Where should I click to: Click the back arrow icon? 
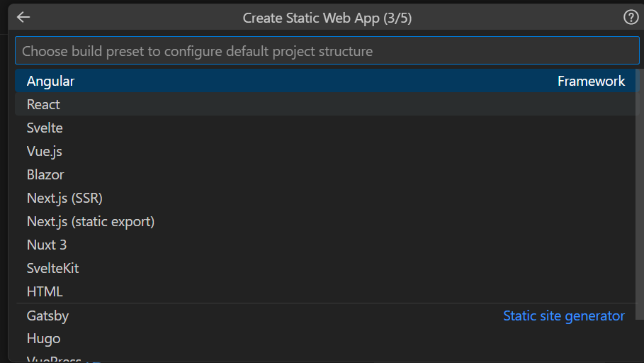point(23,18)
